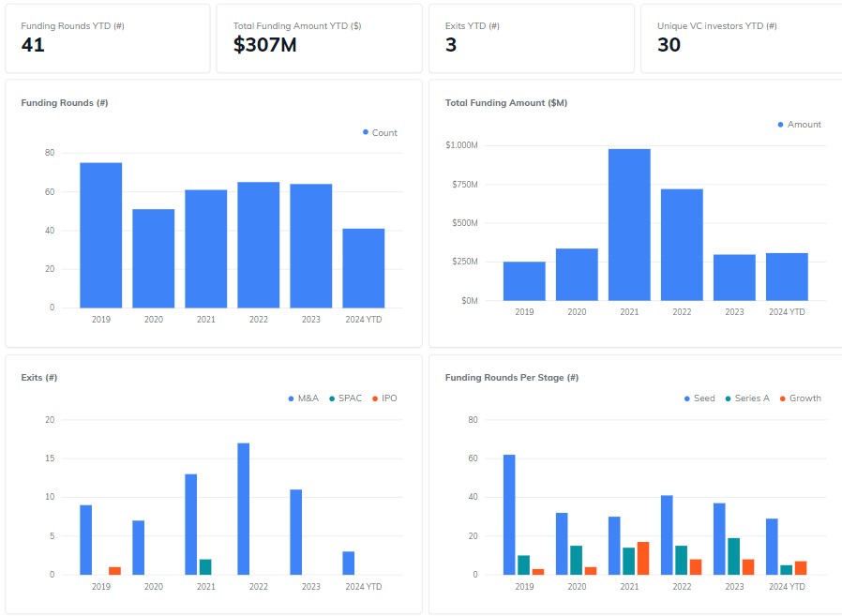Select the 2023 Seed bar in Per Stage chart
Screen dimensions: 842x616
pyautogui.click(x=719, y=539)
